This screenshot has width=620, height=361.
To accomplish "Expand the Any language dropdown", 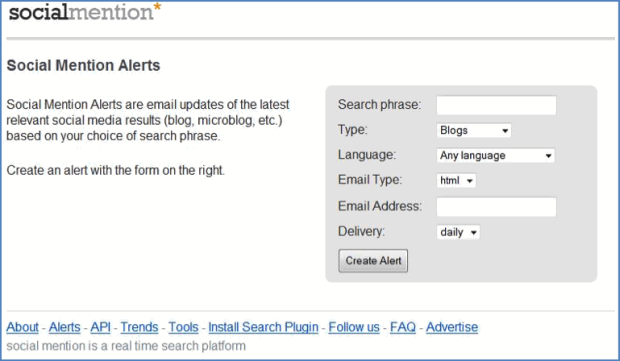I will point(495,155).
